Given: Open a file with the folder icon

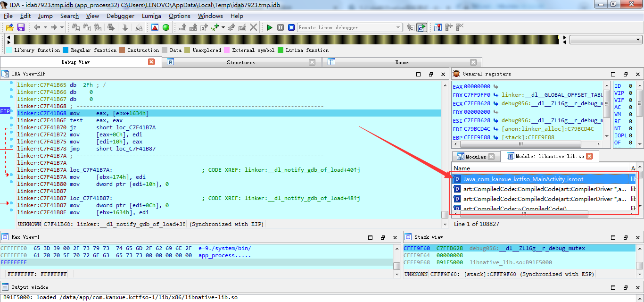Looking at the screenshot, I should pyautogui.click(x=9, y=27).
